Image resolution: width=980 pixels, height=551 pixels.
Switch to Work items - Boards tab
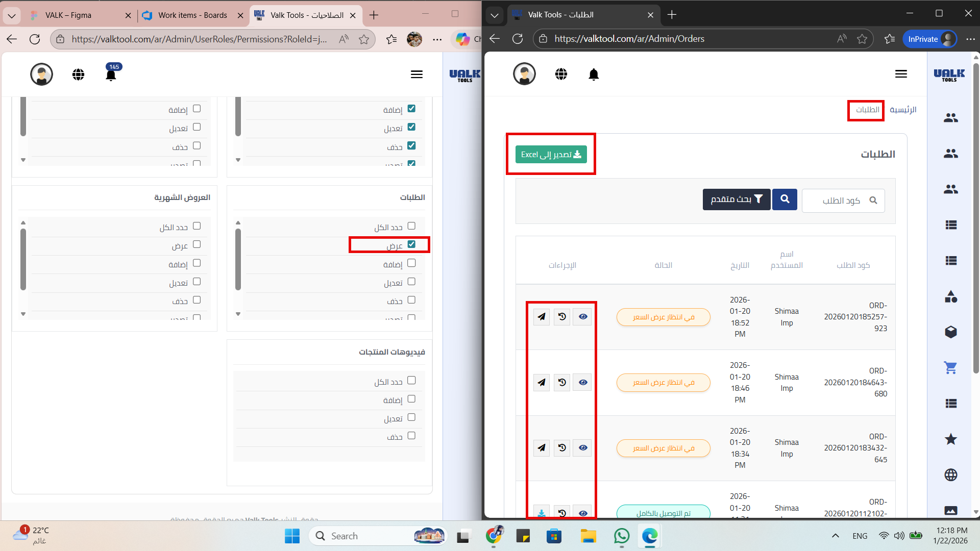pos(192,15)
